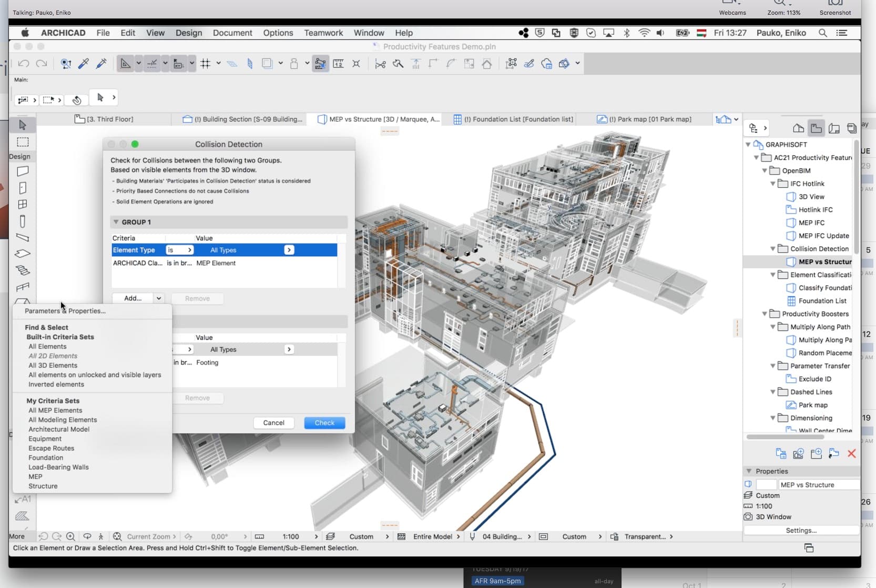Click the Find and Select magnifier icon

(66, 64)
